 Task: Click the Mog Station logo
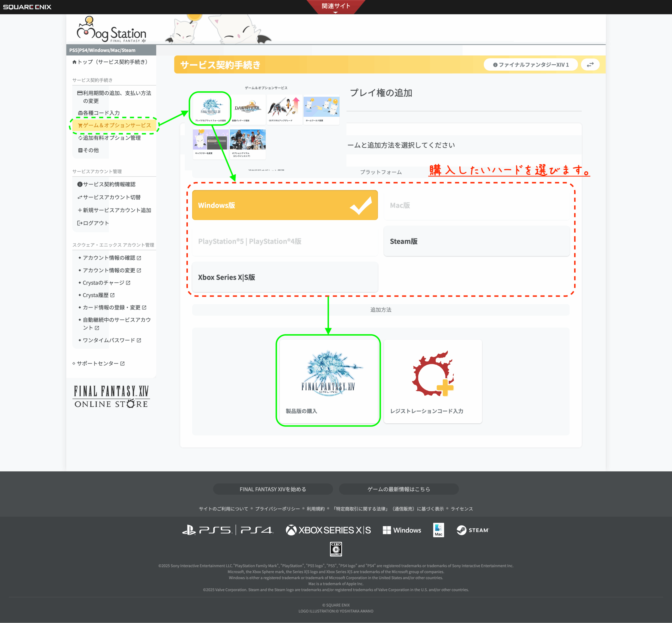point(112,30)
